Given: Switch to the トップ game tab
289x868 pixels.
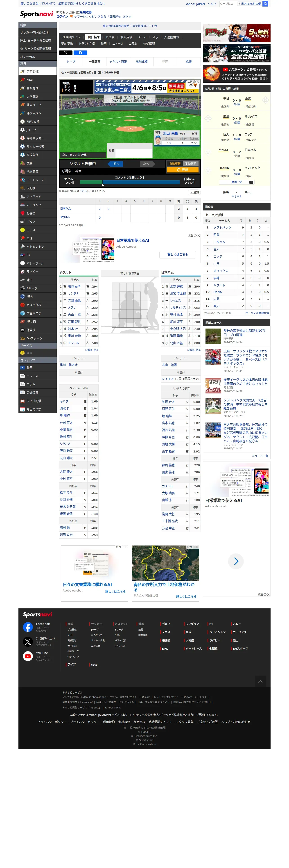Looking at the screenshot, I should pos(71,62).
